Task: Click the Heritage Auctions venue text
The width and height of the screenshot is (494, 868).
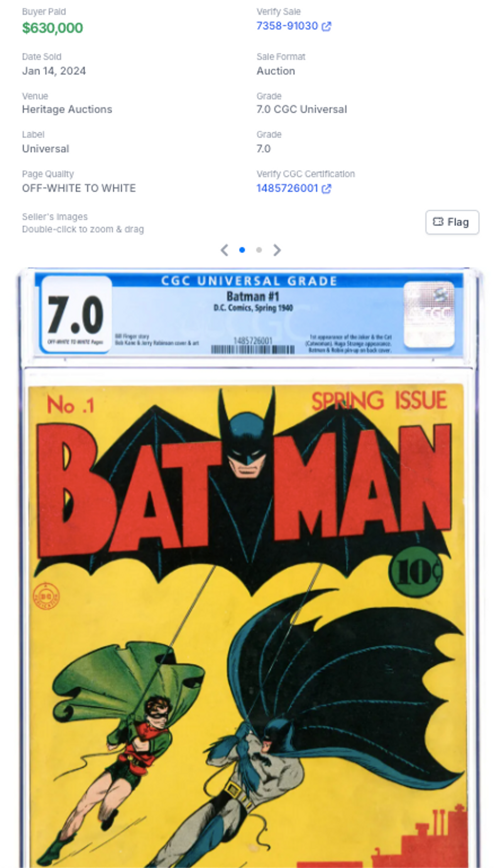Action: [x=67, y=110]
